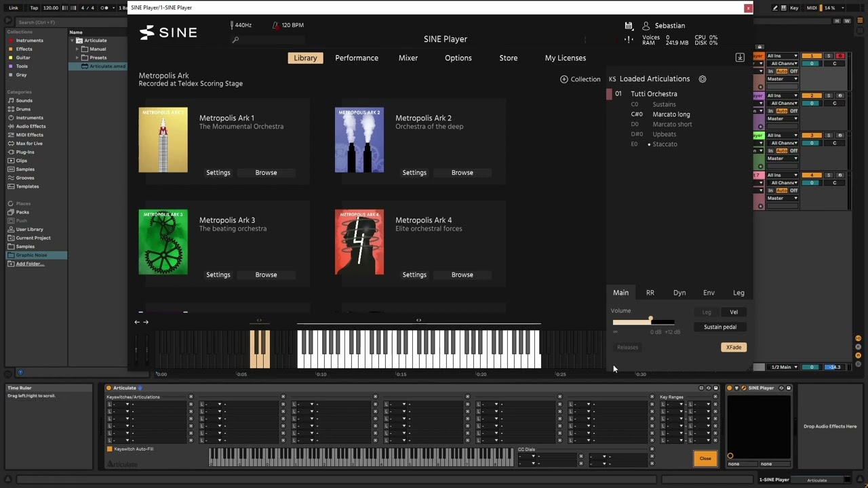Click the Ableton tempo 120.00 field
Screen dimensions: 868x488
50,7
